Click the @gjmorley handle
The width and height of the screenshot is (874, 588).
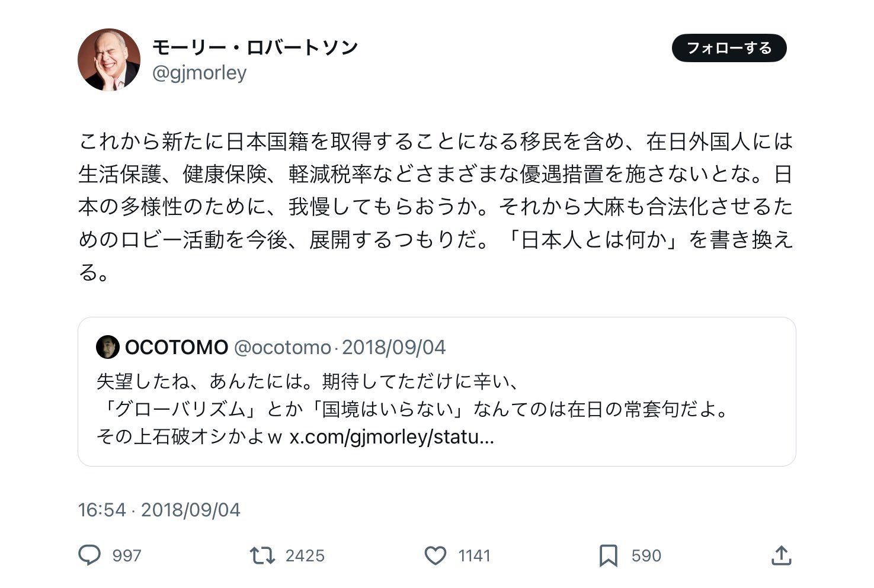pyautogui.click(x=199, y=73)
